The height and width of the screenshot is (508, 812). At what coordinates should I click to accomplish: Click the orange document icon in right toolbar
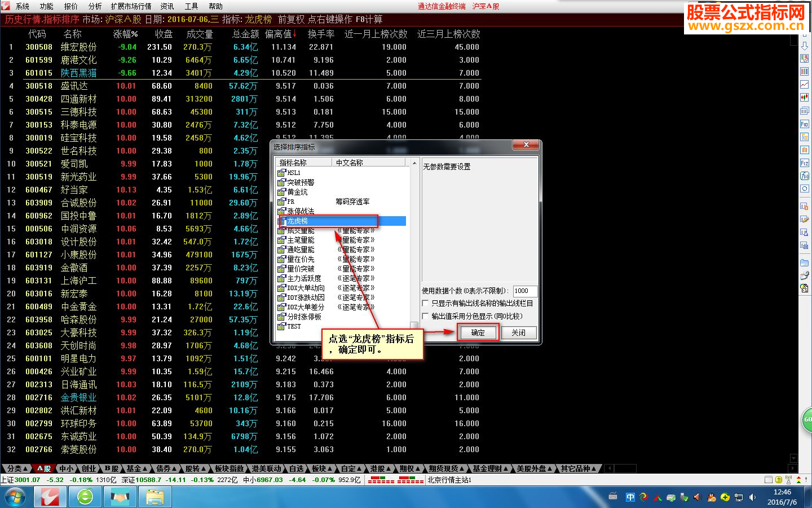[805, 150]
